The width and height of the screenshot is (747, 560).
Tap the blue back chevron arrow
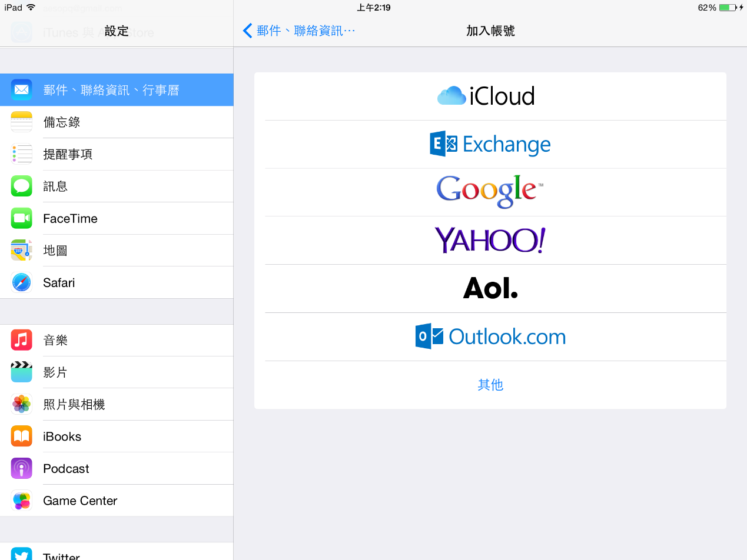tap(247, 31)
